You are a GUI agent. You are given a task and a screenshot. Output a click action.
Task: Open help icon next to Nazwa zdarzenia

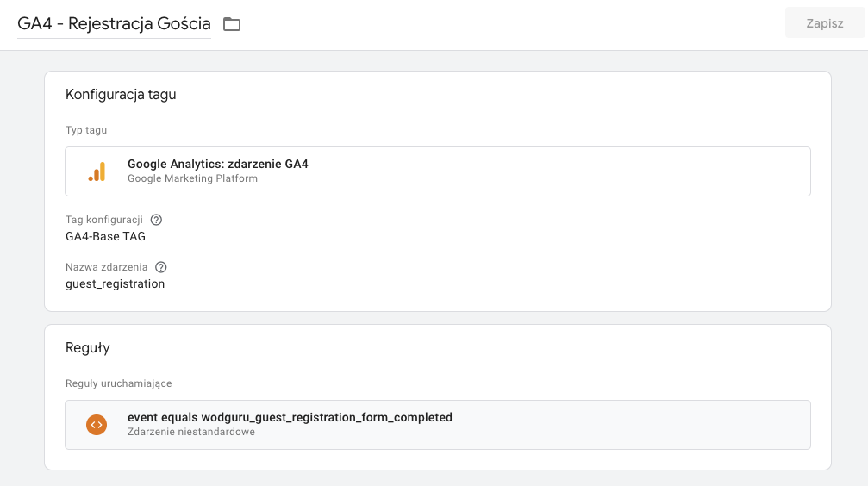tap(160, 267)
